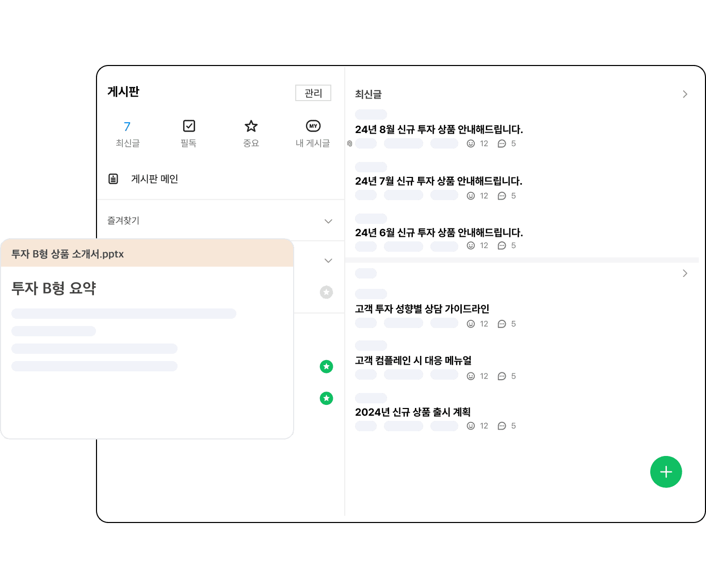Open the second board section arrow
The height and width of the screenshot is (588, 706).
click(x=685, y=273)
